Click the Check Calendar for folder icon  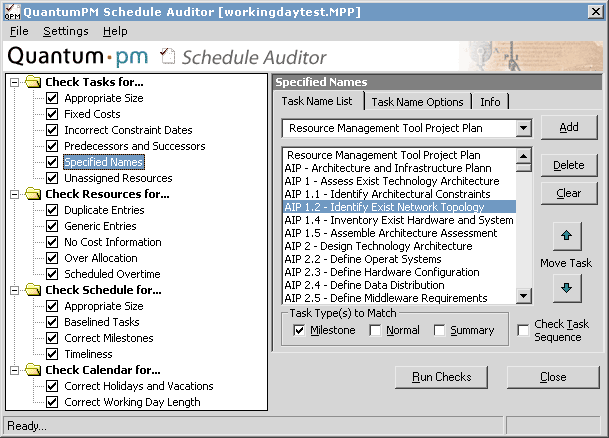[x=33, y=370]
